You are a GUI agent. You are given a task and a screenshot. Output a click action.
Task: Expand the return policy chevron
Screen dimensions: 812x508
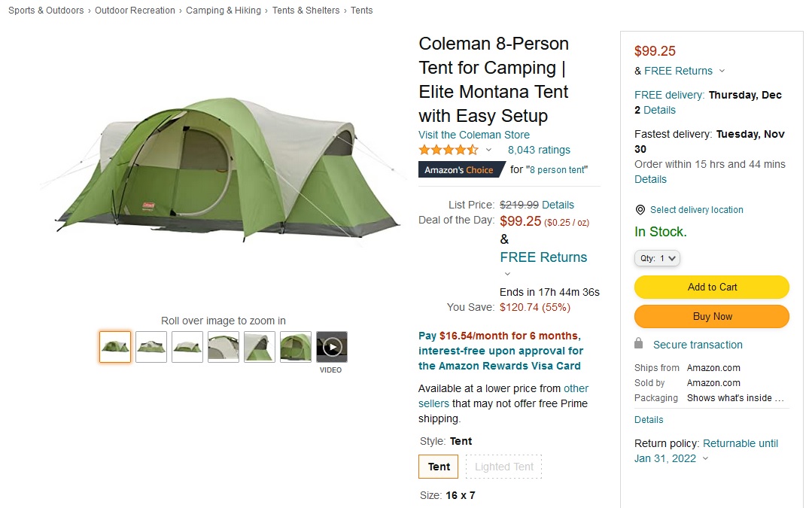[x=705, y=458]
